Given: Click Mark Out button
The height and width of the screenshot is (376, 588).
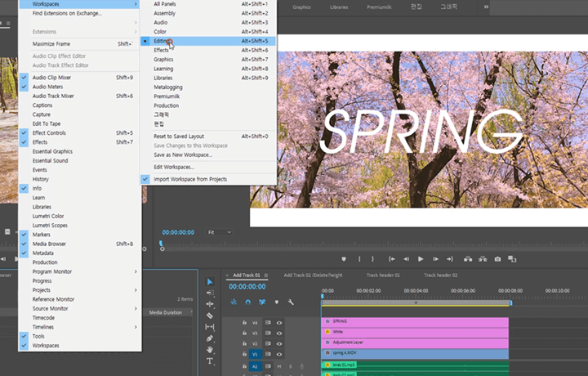Looking at the screenshot, I should pyautogui.click(x=372, y=259).
